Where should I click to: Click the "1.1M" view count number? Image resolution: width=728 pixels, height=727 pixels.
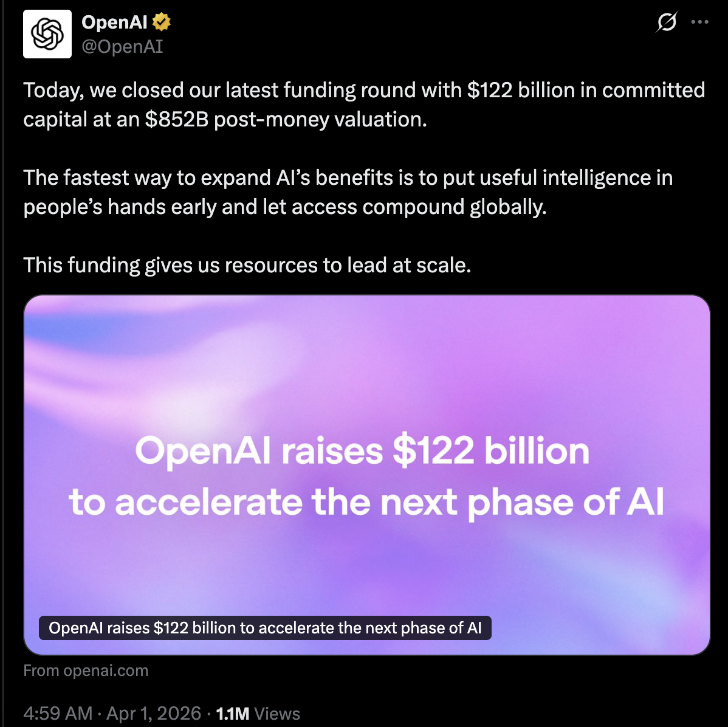click(232, 713)
